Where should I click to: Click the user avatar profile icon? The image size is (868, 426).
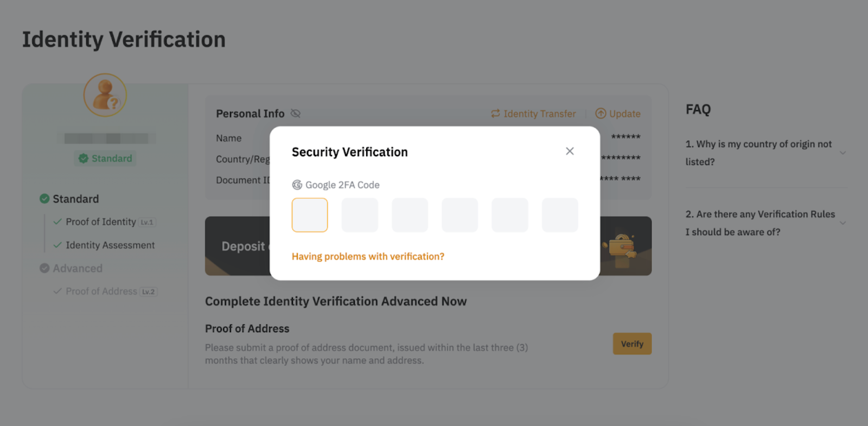click(x=105, y=96)
